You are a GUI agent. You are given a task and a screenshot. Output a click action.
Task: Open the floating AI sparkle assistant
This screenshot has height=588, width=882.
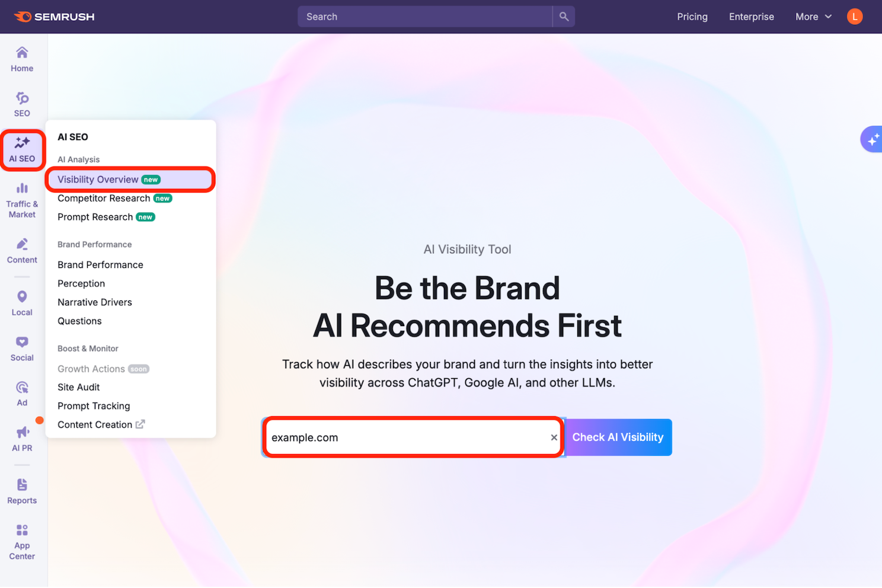coord(873,140)
